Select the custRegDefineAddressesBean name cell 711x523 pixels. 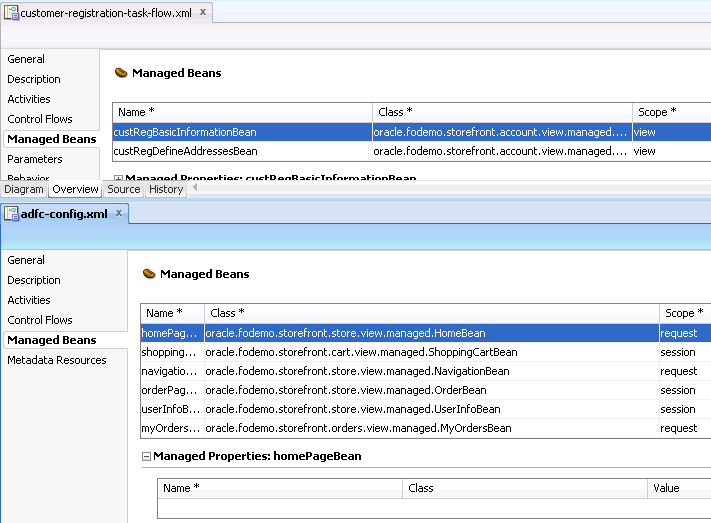(x=243, y=151)
